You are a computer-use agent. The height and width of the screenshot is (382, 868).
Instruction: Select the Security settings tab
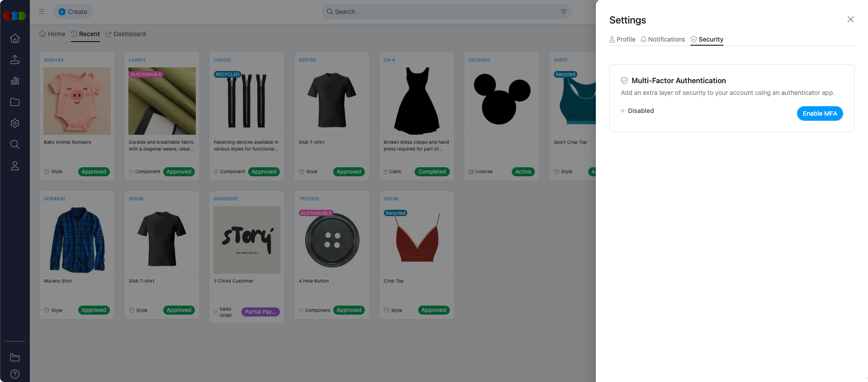pyautogui.click(x=707, y=39)
